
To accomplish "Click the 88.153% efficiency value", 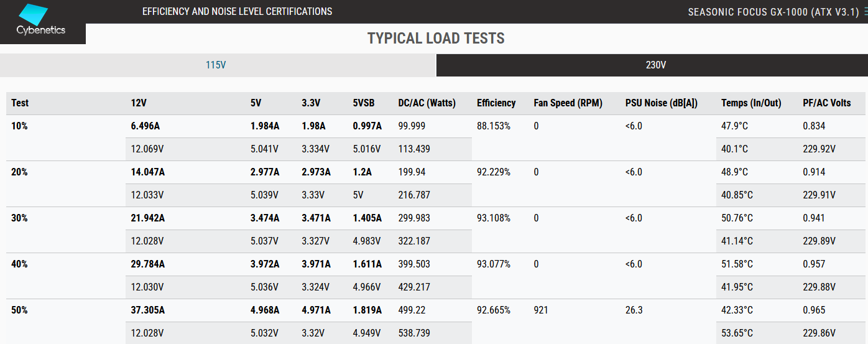I will click(x=494, y=126).
